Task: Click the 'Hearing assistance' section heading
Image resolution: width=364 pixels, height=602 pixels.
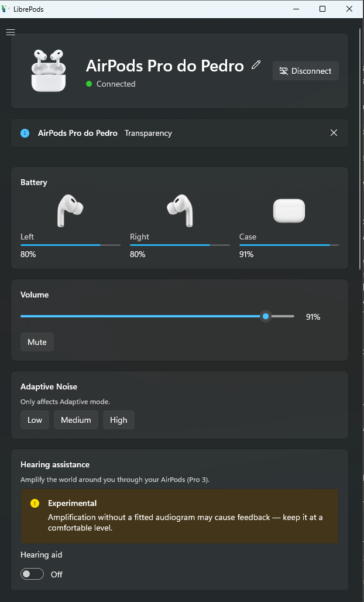Action: coord(55,464)
